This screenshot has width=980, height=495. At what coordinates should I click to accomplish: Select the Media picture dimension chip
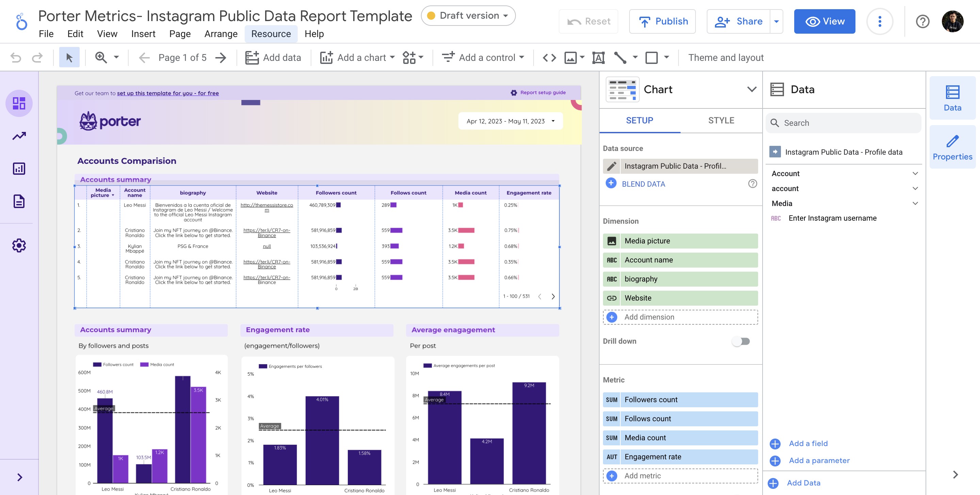click(680, 241)
